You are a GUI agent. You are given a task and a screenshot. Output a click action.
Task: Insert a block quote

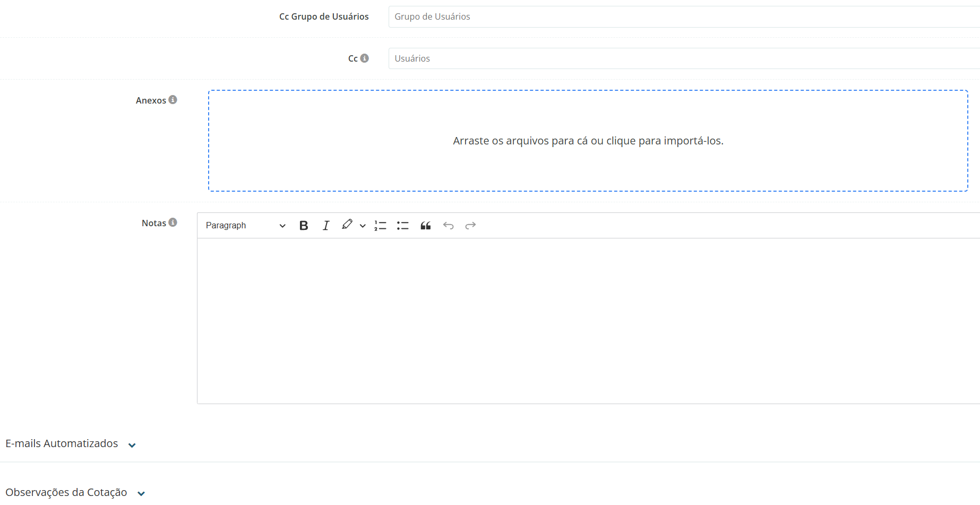[x=426, y=226]
